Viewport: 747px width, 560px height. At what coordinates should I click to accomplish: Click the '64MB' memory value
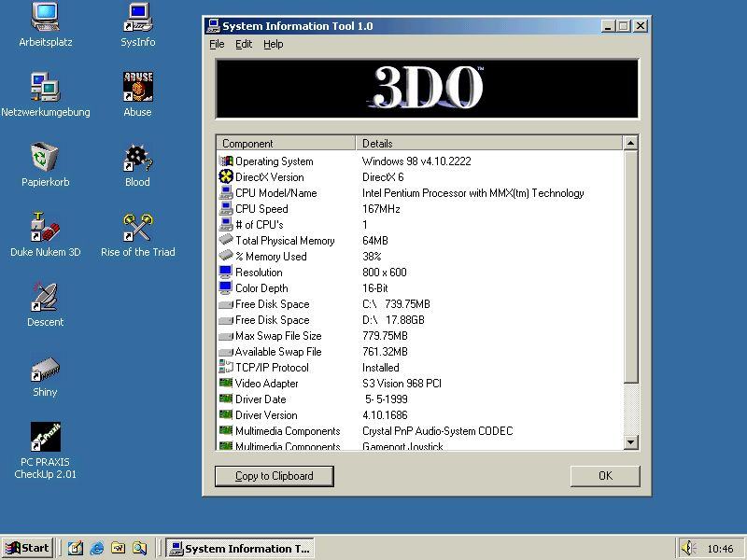click(375, 241)
